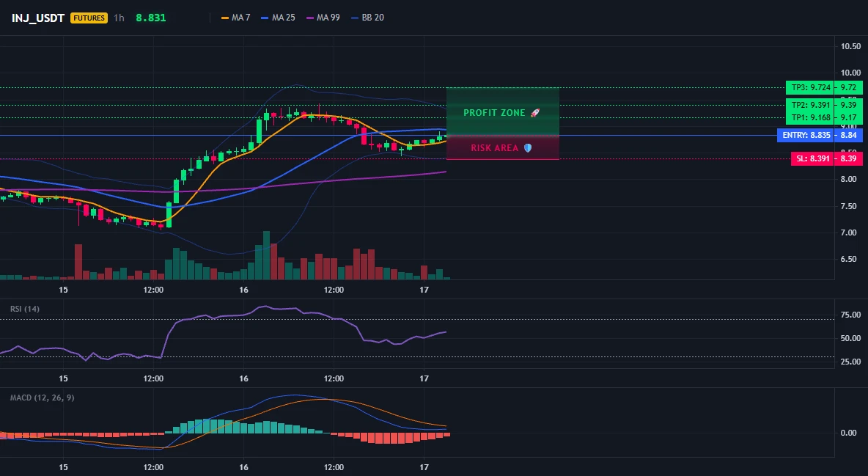Image resolution: width=868 pixels, height=476 pixels.
Task: Click the 50.00 RSI axis value
Action: click(850, 338)
